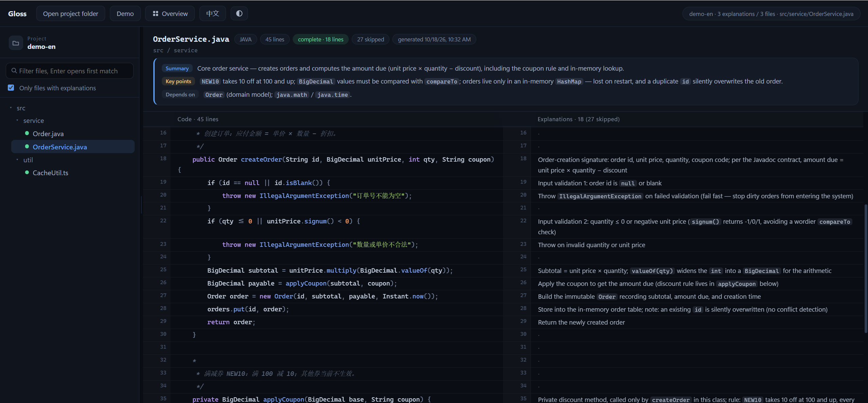
Task: Click the Key points tag
Action: coord(178,81)
